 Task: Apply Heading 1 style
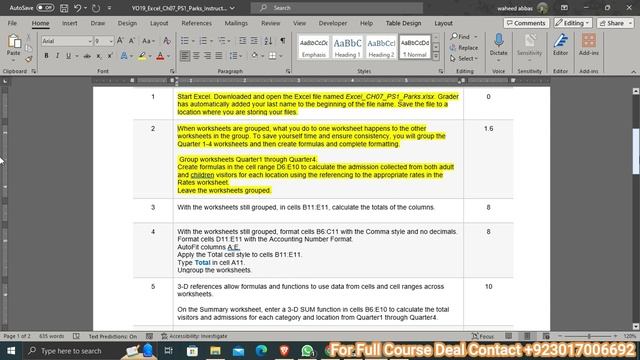(x=347, y=47)
